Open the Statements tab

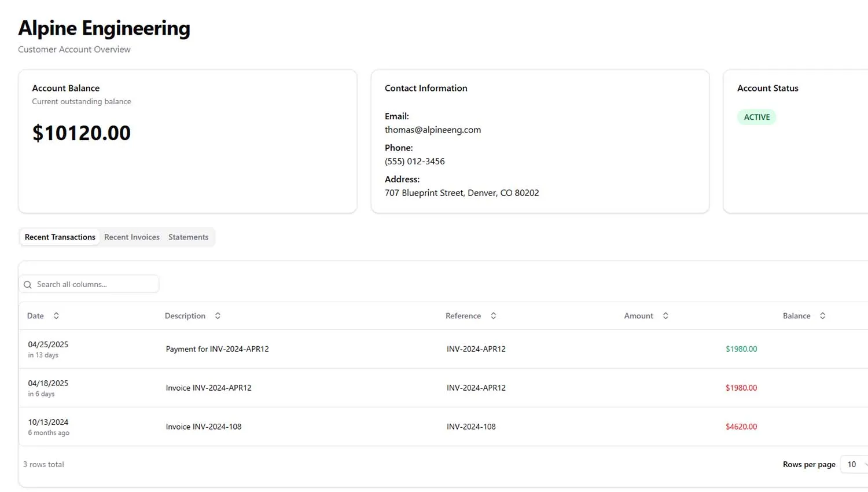coord(188,237)
